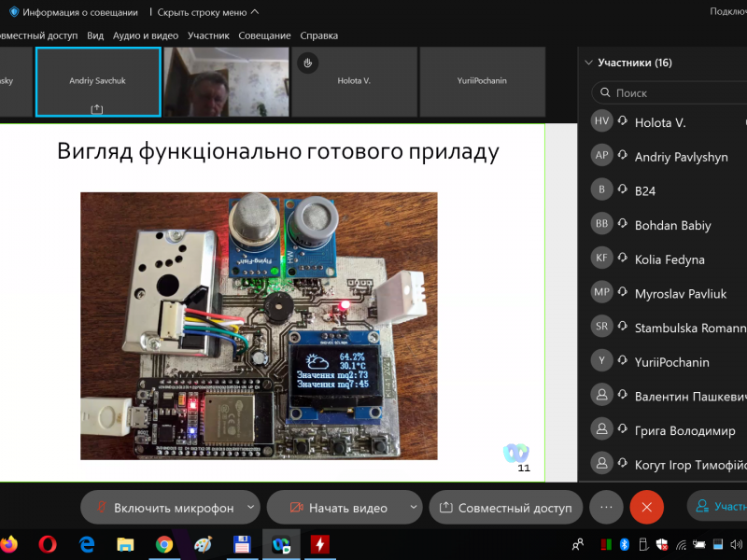The width and height of the screenshot is (747, 560).
Task: Turn on camera with Начать видео
Action: click(337, 508)
